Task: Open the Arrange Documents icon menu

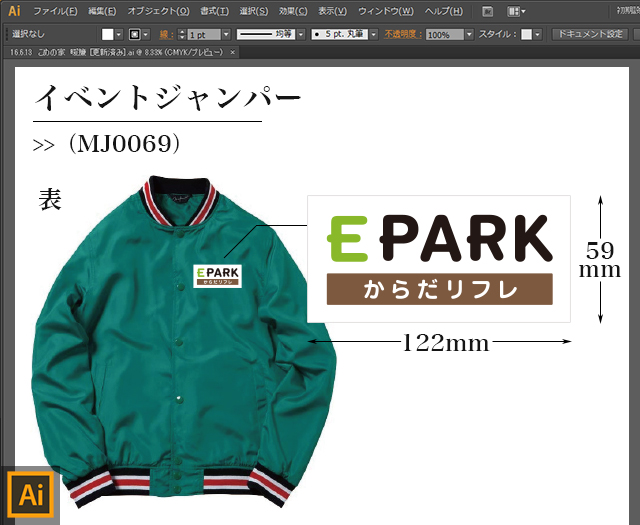Action: click(516, 11)
